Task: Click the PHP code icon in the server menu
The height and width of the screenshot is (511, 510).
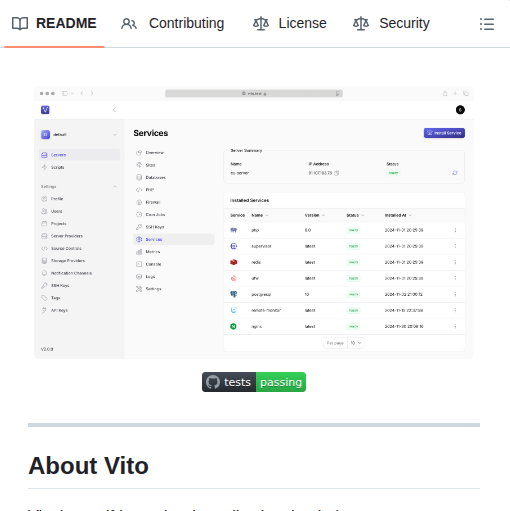Action: pyautogui.click(x=139, y=190)
